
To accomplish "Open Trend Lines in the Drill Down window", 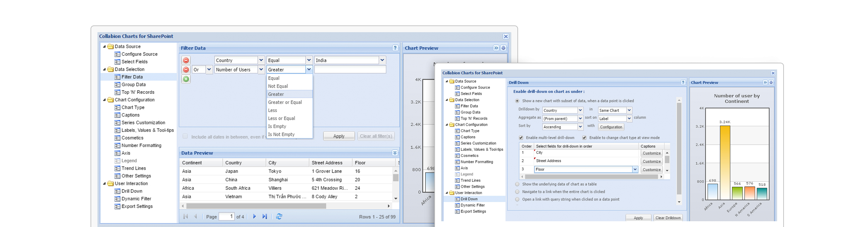I will 471,181.
